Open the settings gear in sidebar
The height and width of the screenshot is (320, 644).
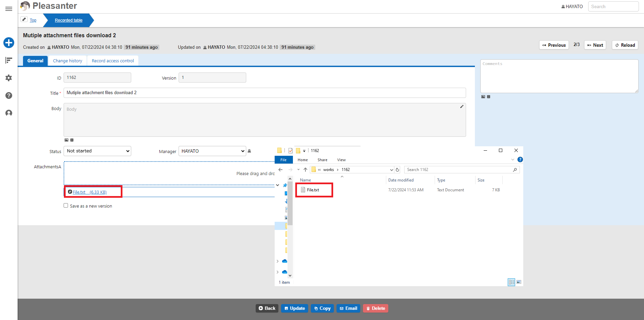pyautogui.click(x=9, y=78)
